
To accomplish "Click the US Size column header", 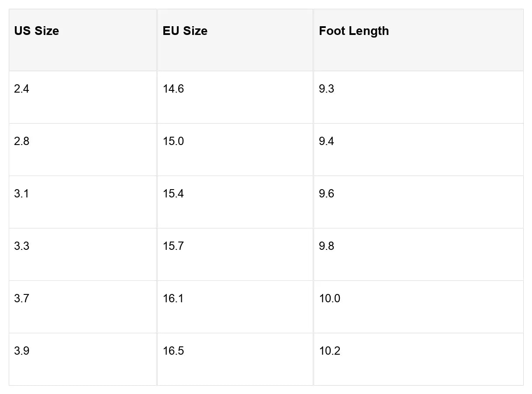I will point(37,31).
